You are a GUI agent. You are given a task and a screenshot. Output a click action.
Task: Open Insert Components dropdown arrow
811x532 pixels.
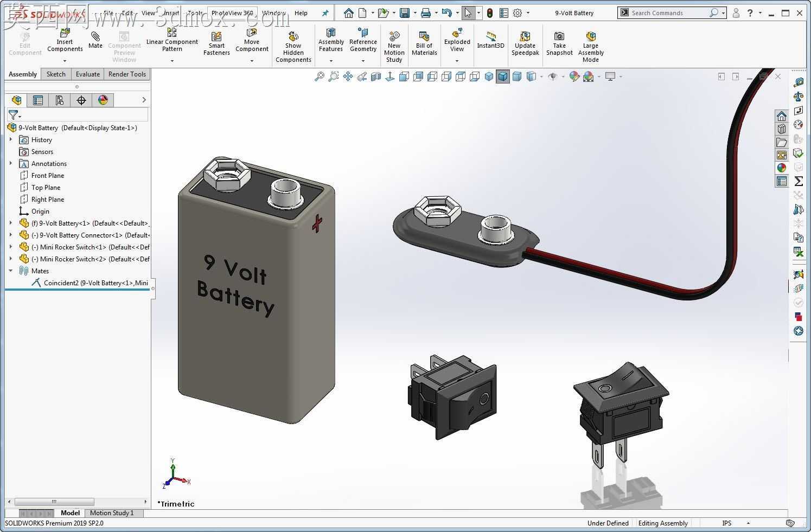pos(65,61)
